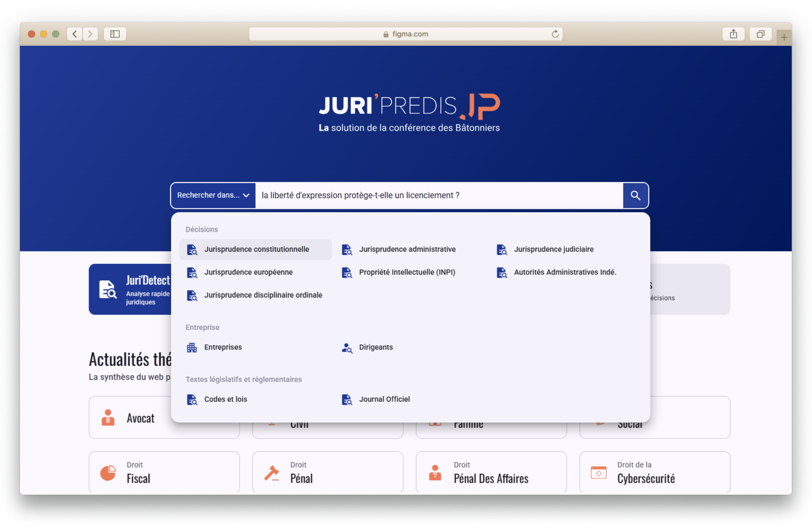Click the figma.com address bar

click(406, 34)
